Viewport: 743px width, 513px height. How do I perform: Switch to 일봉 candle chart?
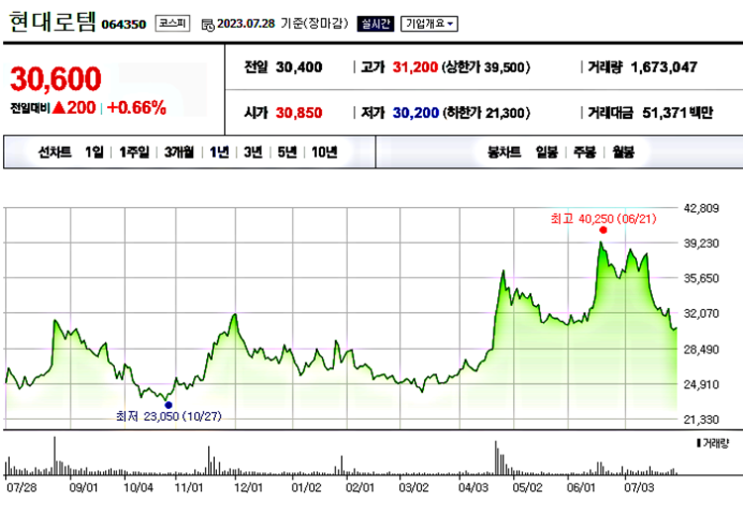pos(546,152)
